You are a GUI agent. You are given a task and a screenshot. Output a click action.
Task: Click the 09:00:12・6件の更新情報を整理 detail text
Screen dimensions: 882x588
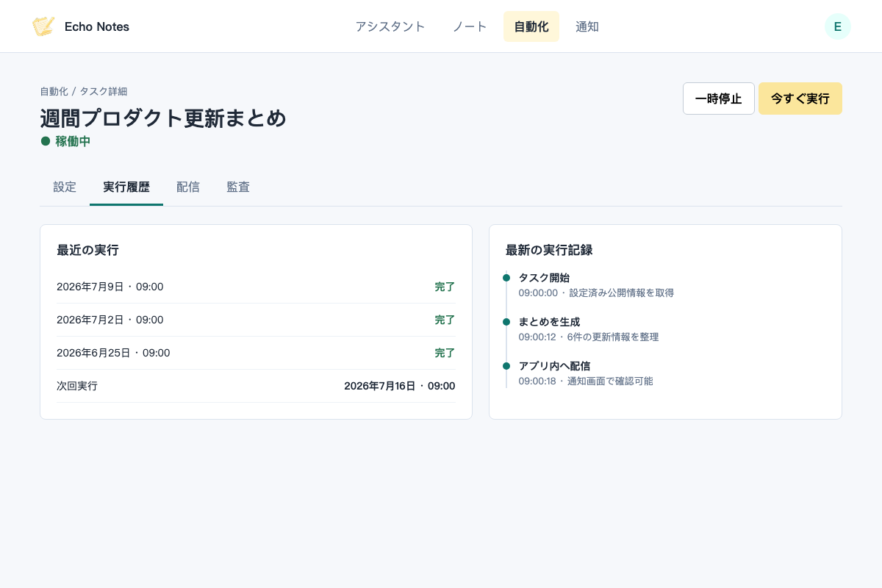pyautogui.click(x=589, y=337)
